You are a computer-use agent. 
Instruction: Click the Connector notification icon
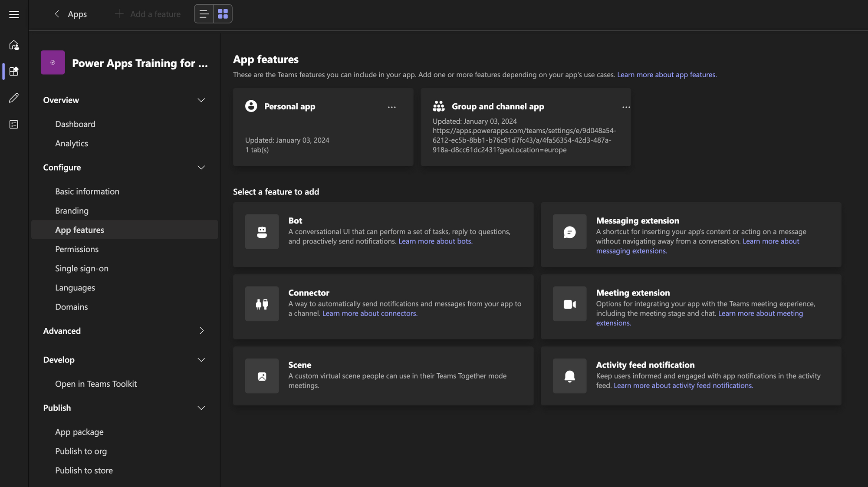(x=262, y=303)
